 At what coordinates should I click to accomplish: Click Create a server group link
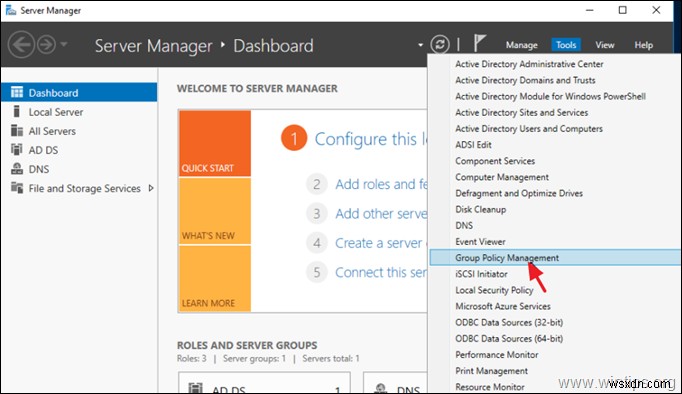[381, 243]
